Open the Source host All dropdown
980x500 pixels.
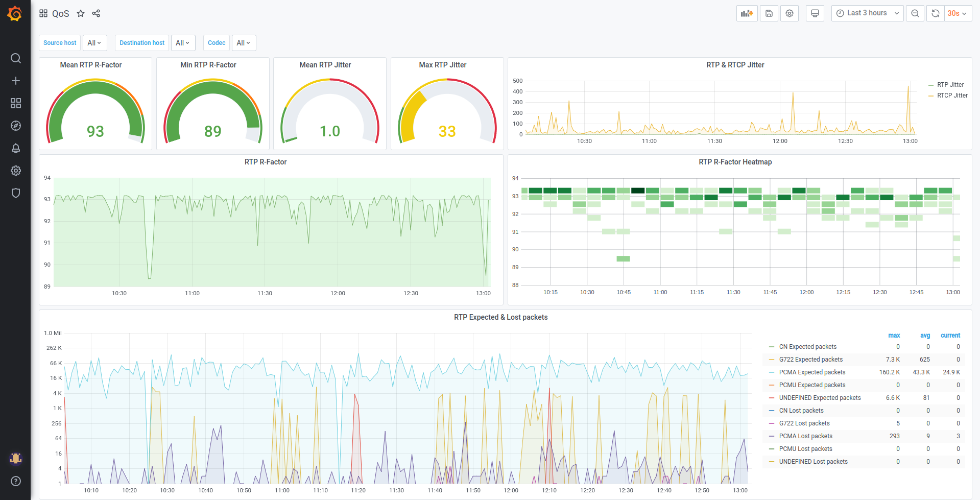pyautogui.click(x=94, y=43)
